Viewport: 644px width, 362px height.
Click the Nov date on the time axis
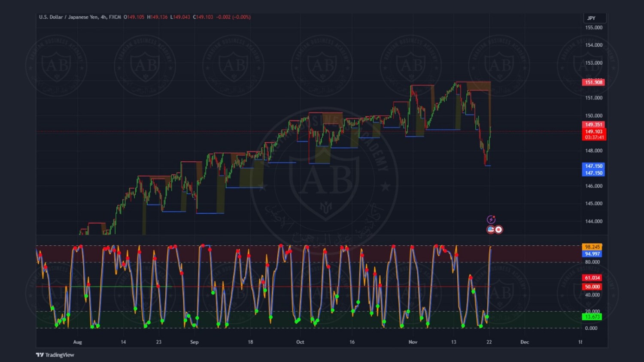coord(413,342)
